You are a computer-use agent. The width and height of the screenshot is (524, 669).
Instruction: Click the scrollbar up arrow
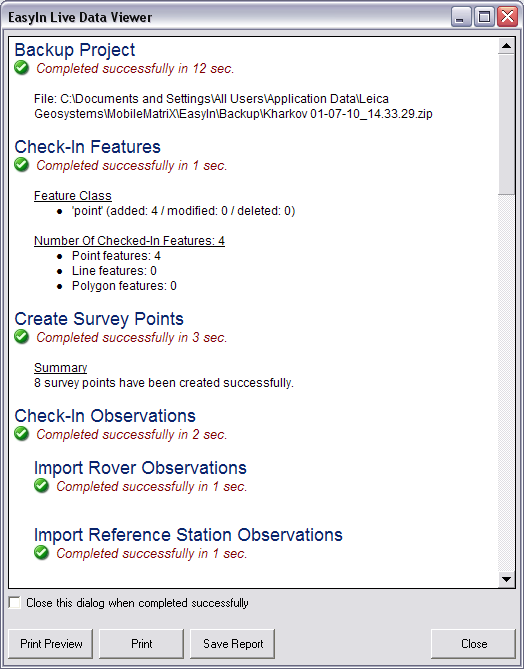(x=507, y=46)
